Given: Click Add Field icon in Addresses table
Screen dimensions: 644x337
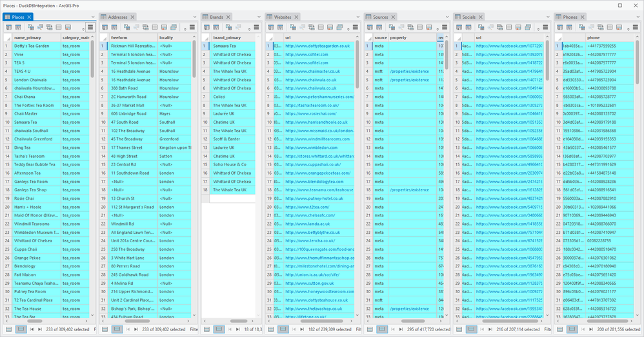Looking at the screenshot, I should click(x=105, y=27).
